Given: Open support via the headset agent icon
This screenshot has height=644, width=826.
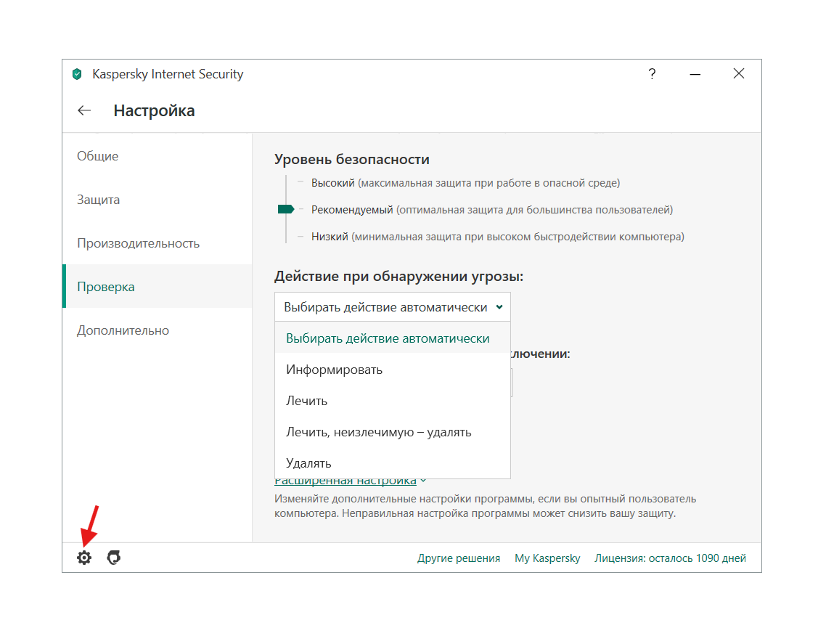Looking at the screenshot, I should pyautogui.click(x=114, y=558).
